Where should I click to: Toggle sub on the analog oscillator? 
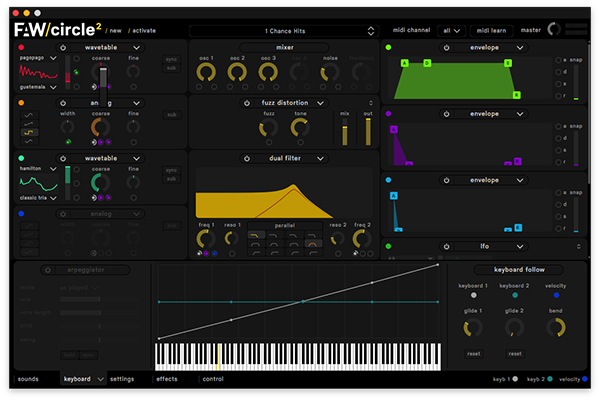point(171,115)
